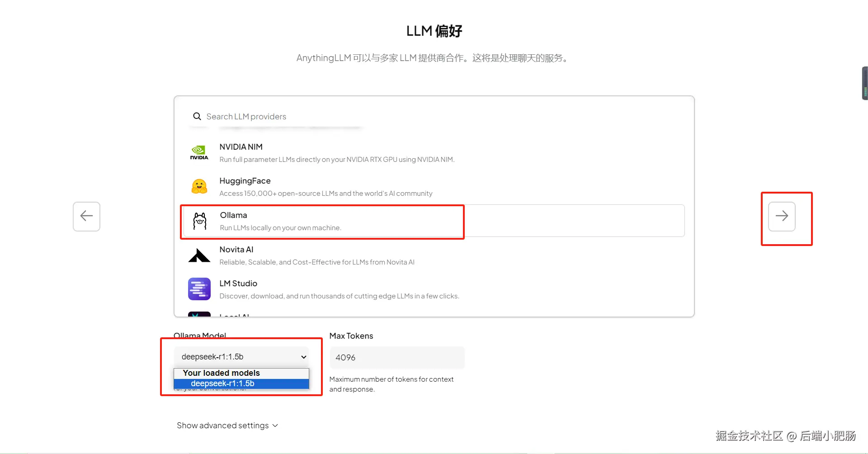Click the NVIDIA NIM logo icon
Viewport: 868px width, 454px height.
click(x=199, y=153)
